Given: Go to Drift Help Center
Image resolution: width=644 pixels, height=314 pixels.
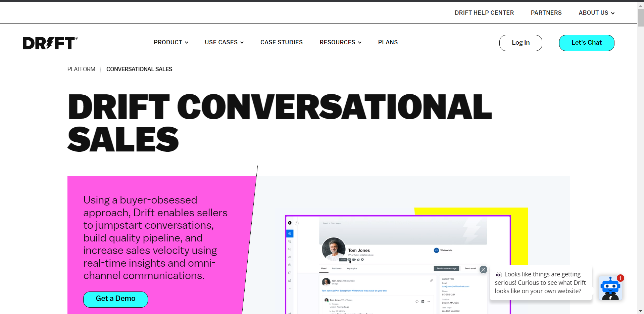Looking at the screenshot, I should click(x=484, y=13).
